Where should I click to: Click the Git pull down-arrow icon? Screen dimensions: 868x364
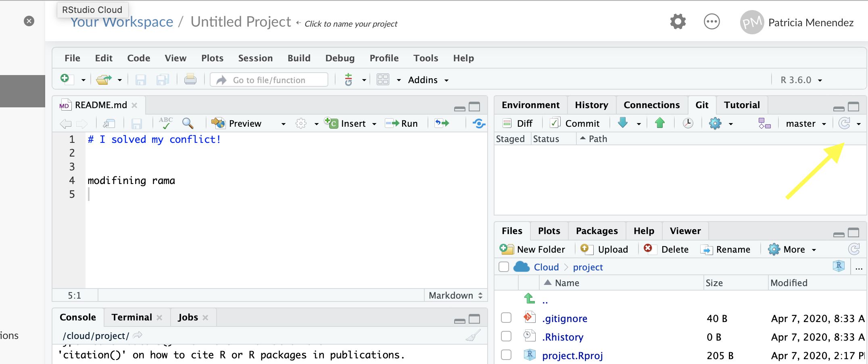click(x=623, y=123)
